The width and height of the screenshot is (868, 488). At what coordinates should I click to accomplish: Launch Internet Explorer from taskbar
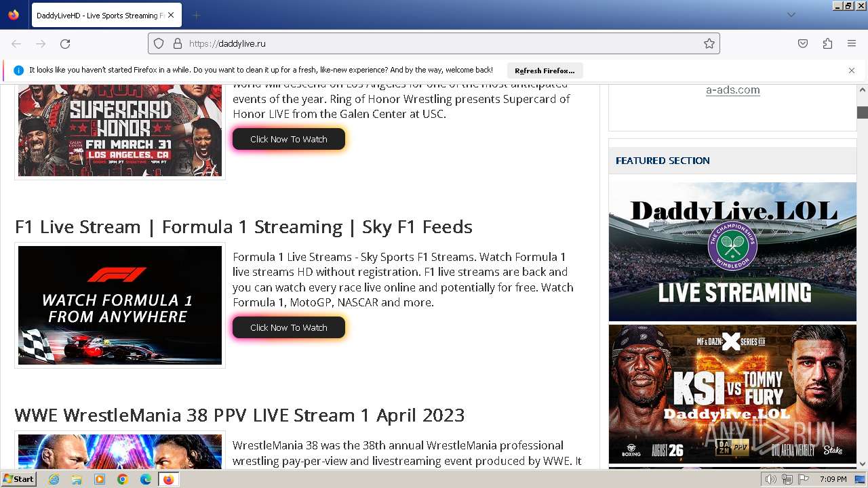pos(54,479)
